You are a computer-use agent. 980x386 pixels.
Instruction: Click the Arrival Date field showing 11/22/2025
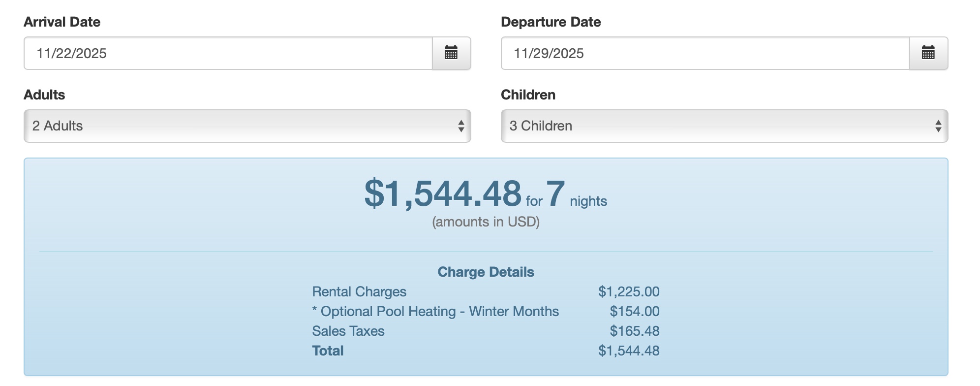[228, 53]
